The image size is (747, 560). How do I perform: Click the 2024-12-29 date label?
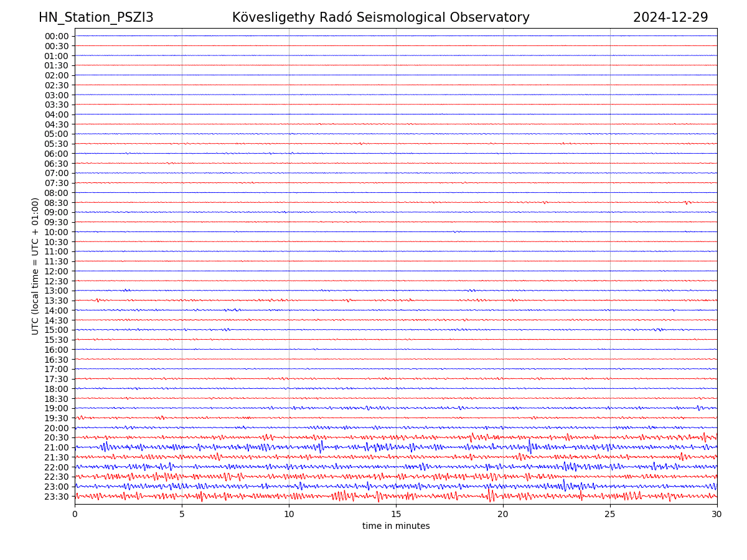pos(670,17)
